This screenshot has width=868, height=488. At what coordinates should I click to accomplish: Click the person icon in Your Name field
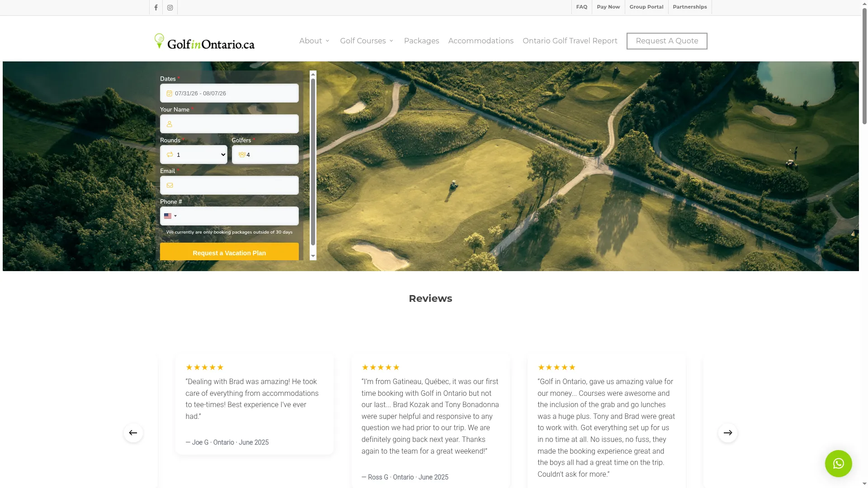coord(170,124)
